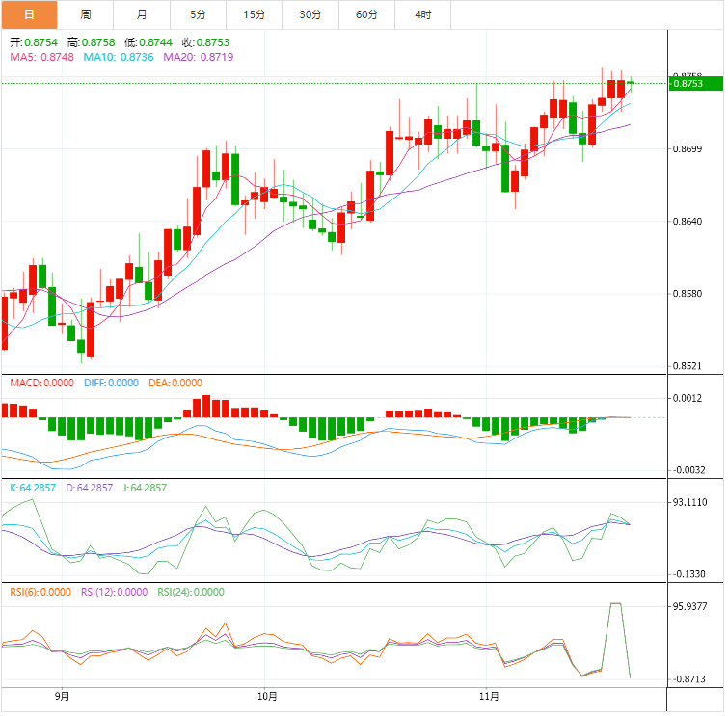Open the 月 monthly timeframe tab
Viewport: 728px width, 716px height.
point(142,14)
